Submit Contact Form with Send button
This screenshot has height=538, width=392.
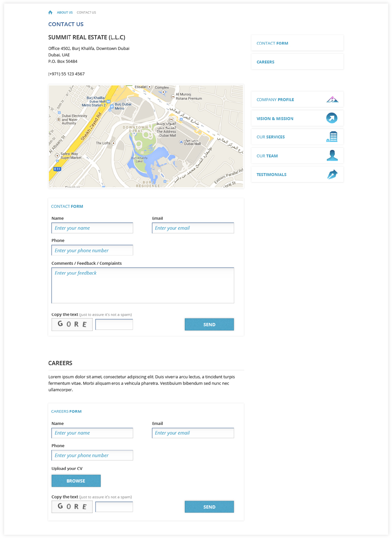coord(209,324)
